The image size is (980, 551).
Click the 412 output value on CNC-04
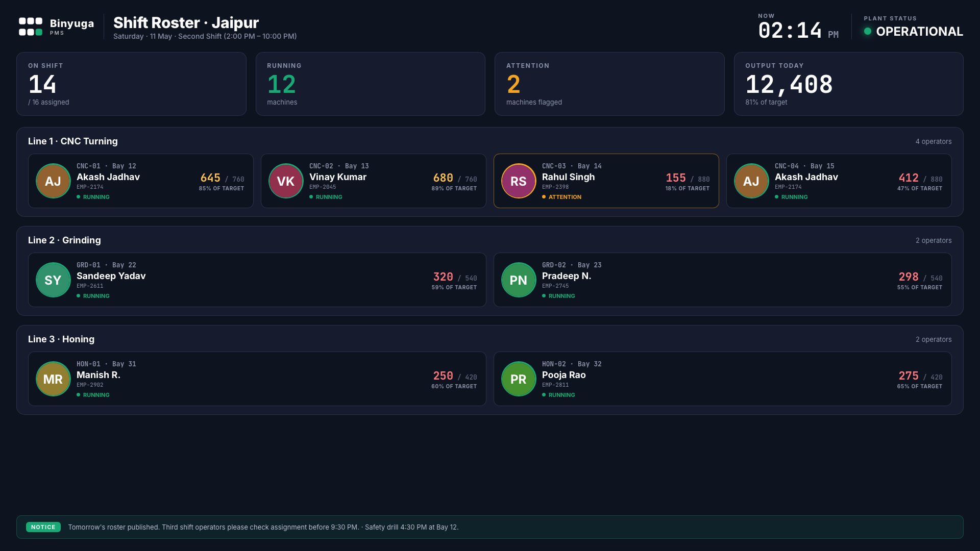(909, 178)
